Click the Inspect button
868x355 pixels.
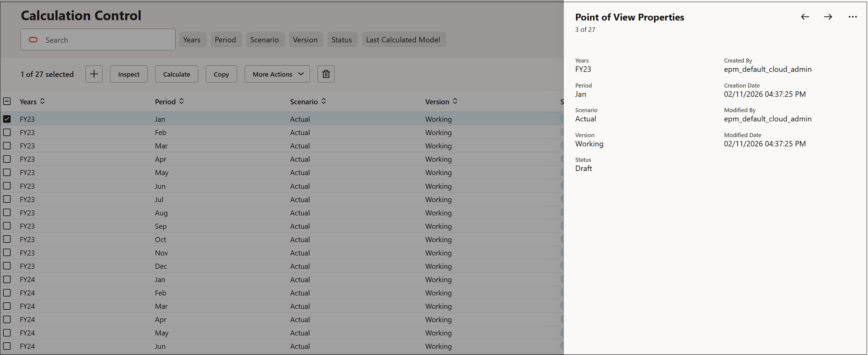click(x=128, y=74)
